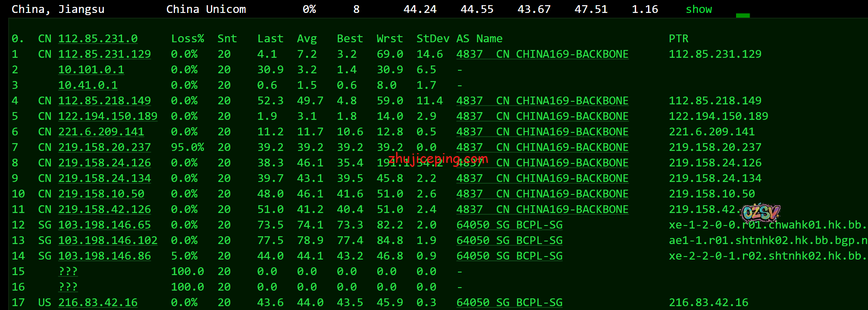
Task: Open the 103.198.146.65 Singapore IP link
Action: coord(104,225)
